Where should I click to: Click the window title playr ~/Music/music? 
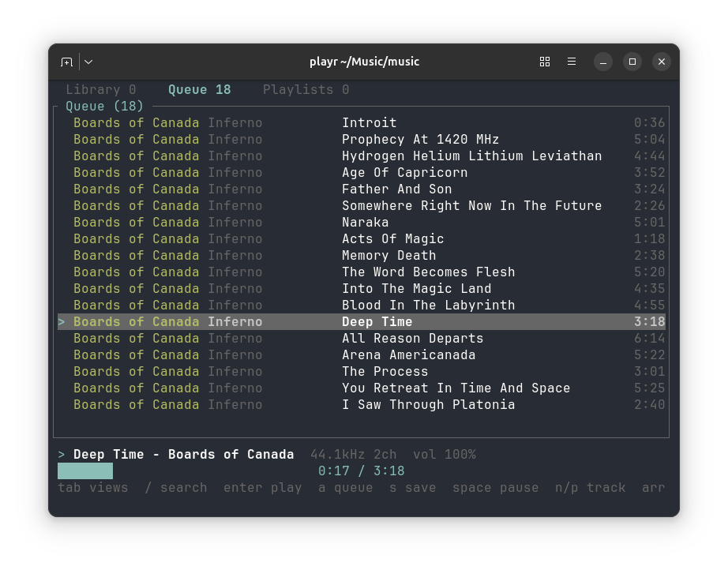pos(365,62)
